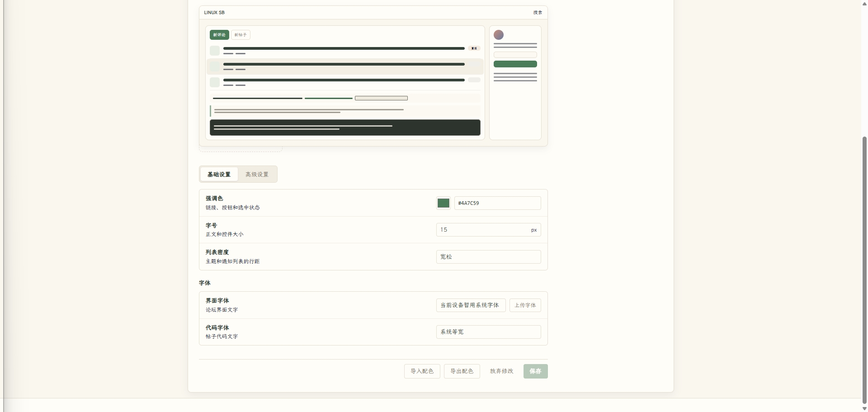The height and width of the screenshot is (412, 868).
Task: Open the 界面字体 dropdown showing 当前设备暂用系统字体
Action: click(471, 305)
